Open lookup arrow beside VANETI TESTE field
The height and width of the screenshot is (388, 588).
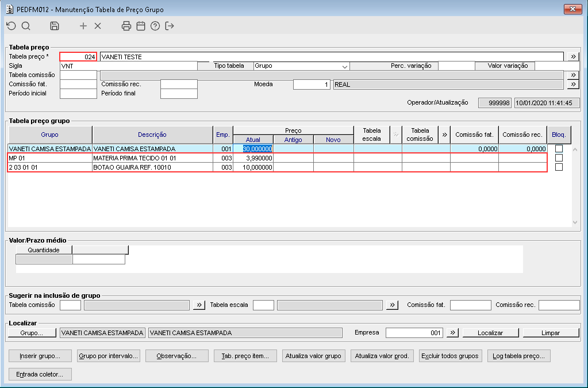[x=573, y=56]
